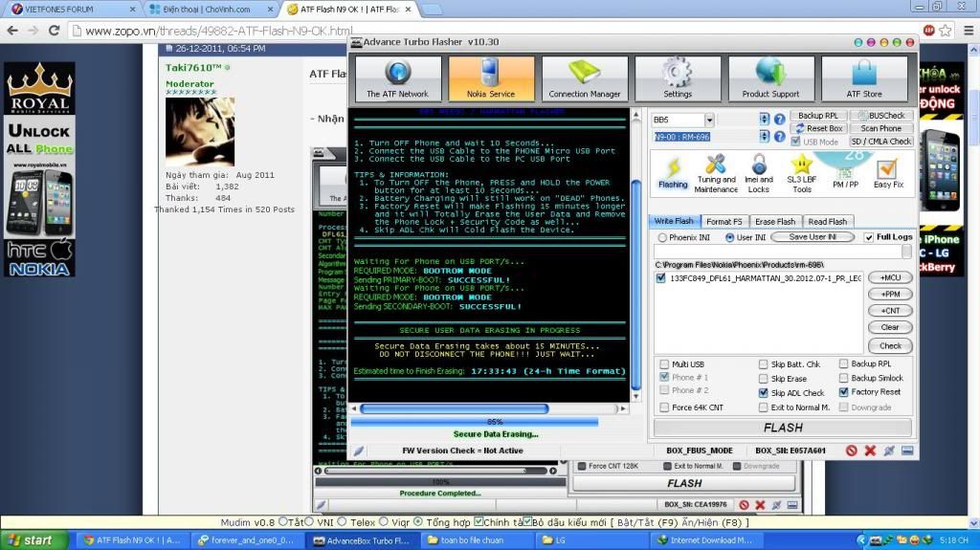Click pencil icon left of FW Version Check
Viewport: 980px width, 550px height.
(x=359, y=451)
